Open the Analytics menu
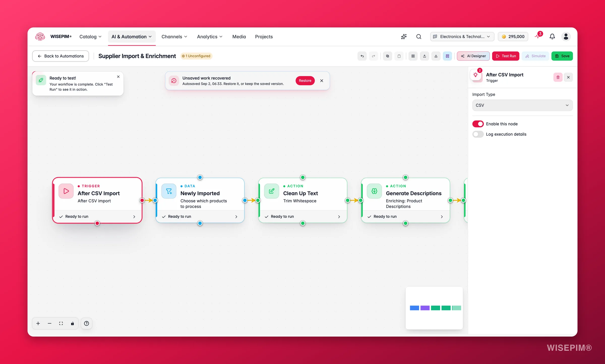The image size is (605, 364). tap(209, 37)
